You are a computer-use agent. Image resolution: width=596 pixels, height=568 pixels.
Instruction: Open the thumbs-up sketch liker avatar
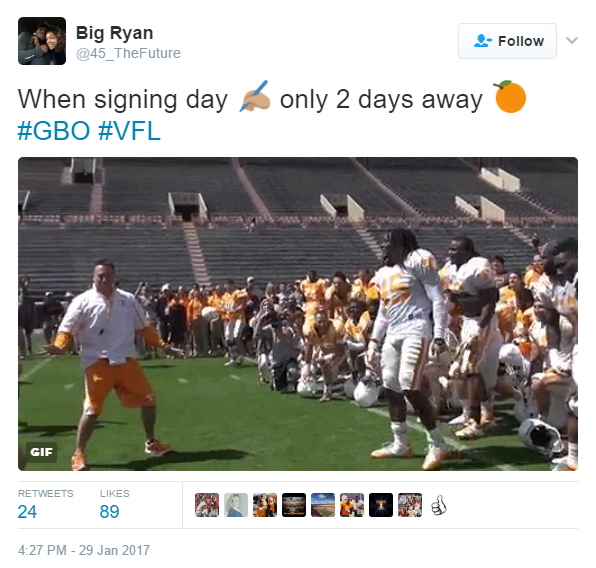439,505
